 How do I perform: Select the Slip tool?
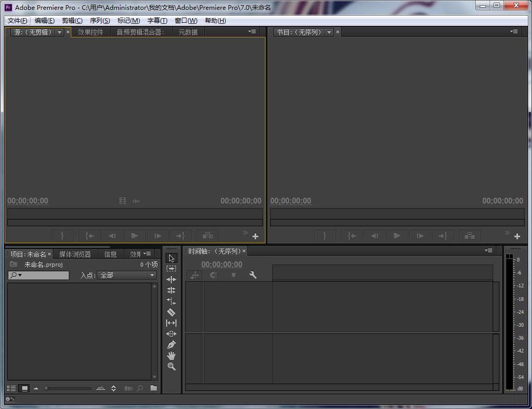[171, 323]
